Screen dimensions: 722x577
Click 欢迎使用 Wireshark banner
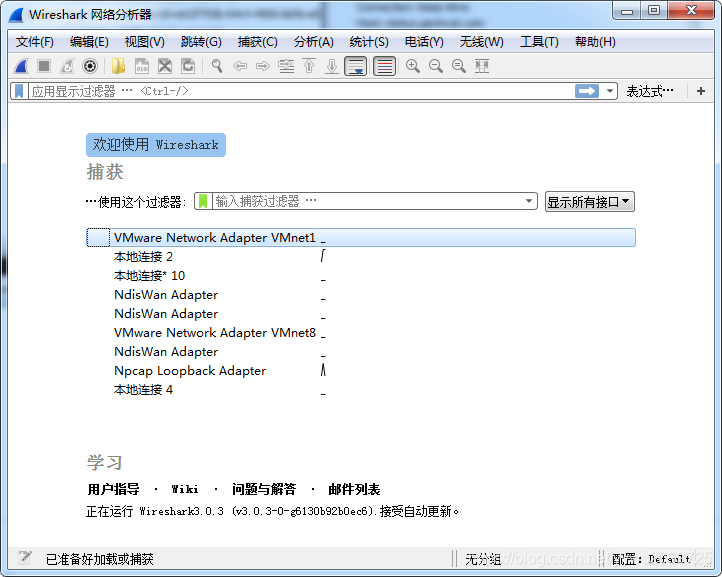156,145
